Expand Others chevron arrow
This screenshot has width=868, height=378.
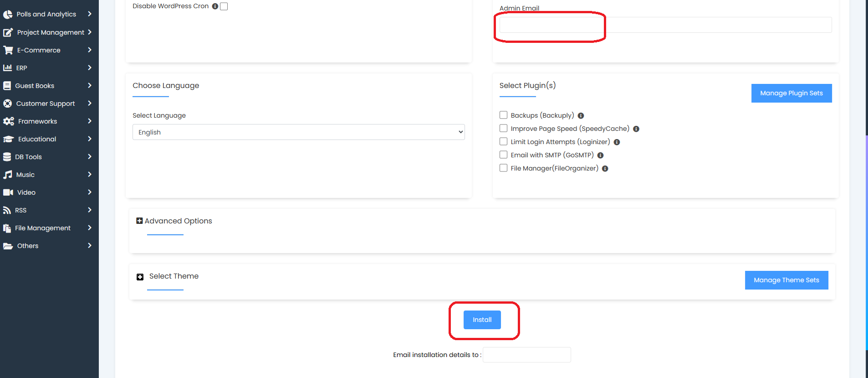(x=90, y=245)
